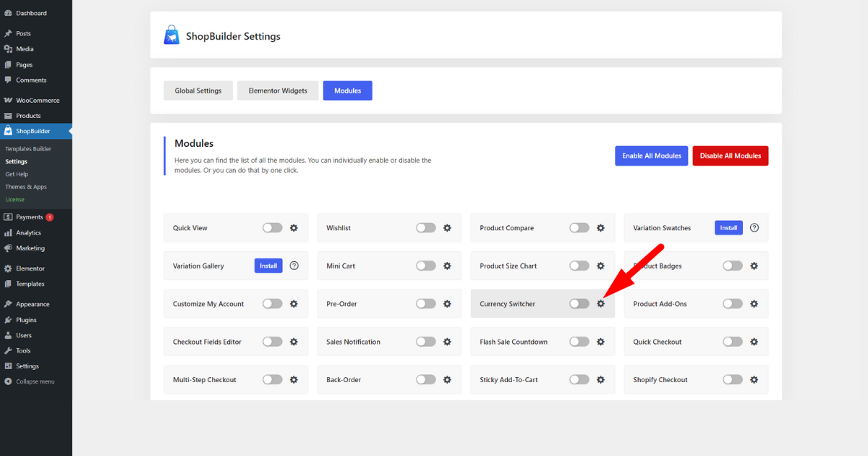Click the WooCommerce sidebar icon
The width and height of the screenshot is (868, 456).
8,101
